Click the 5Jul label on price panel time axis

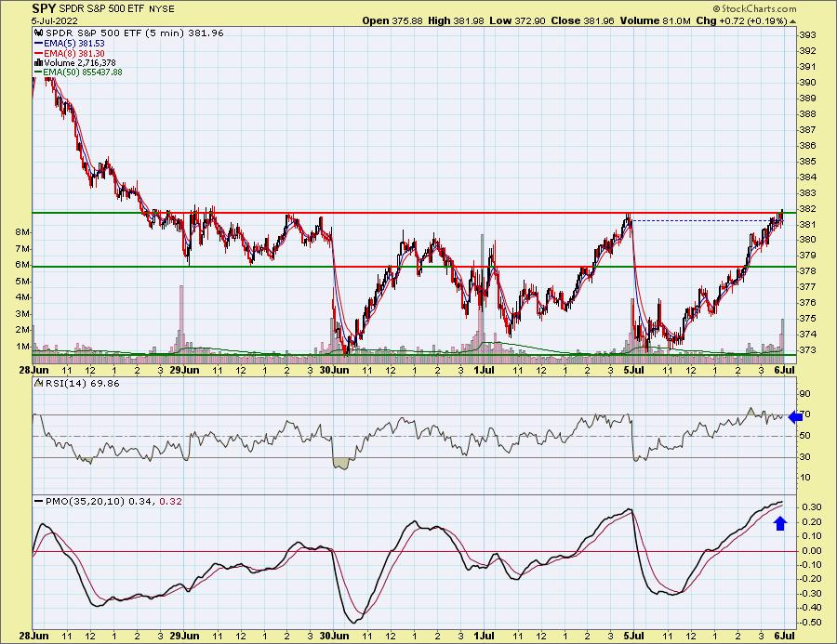coord(634,370)
